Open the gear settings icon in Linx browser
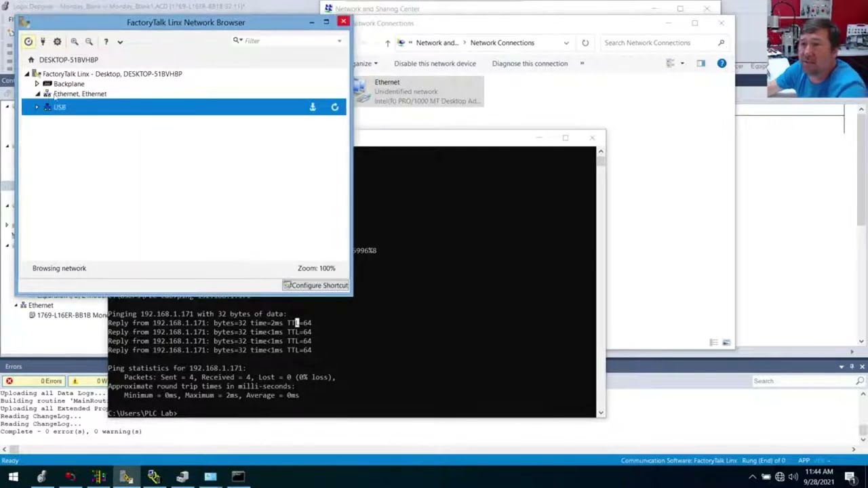Viewport: 868px width, 488px height. point(58,41)
